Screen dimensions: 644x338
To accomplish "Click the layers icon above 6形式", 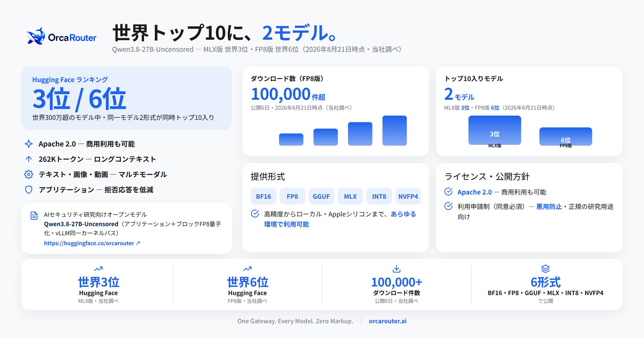I will pyautogui.click(x=546, y=269).
